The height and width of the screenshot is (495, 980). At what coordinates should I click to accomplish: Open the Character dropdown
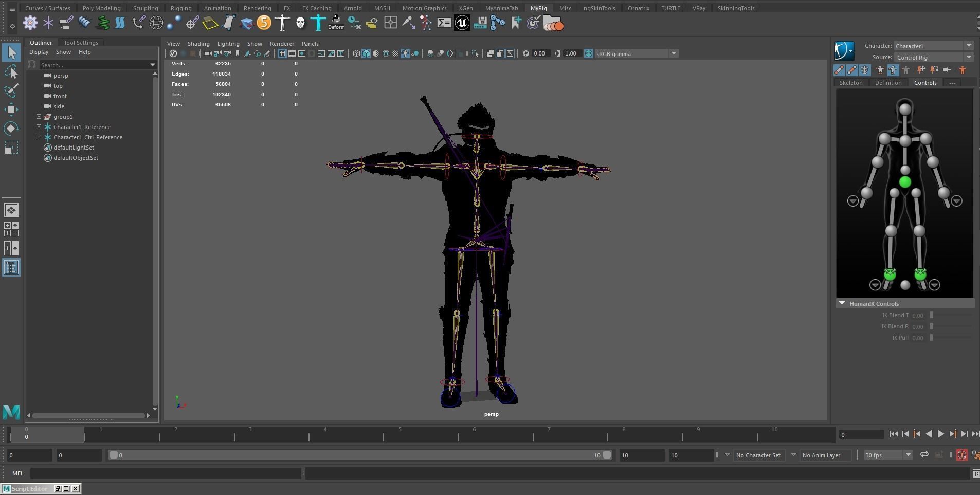coord(933,46)
